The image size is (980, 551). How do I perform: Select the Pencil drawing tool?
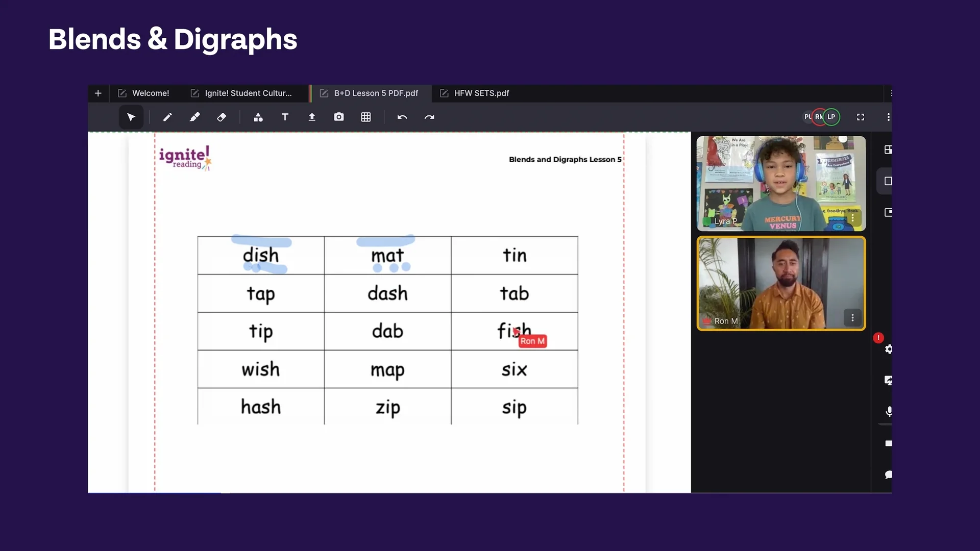click(x=167, y=117)
